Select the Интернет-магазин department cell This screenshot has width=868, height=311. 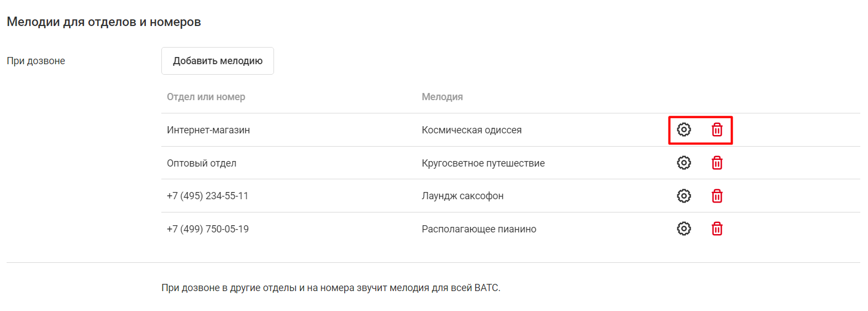[x=208, y=130]
